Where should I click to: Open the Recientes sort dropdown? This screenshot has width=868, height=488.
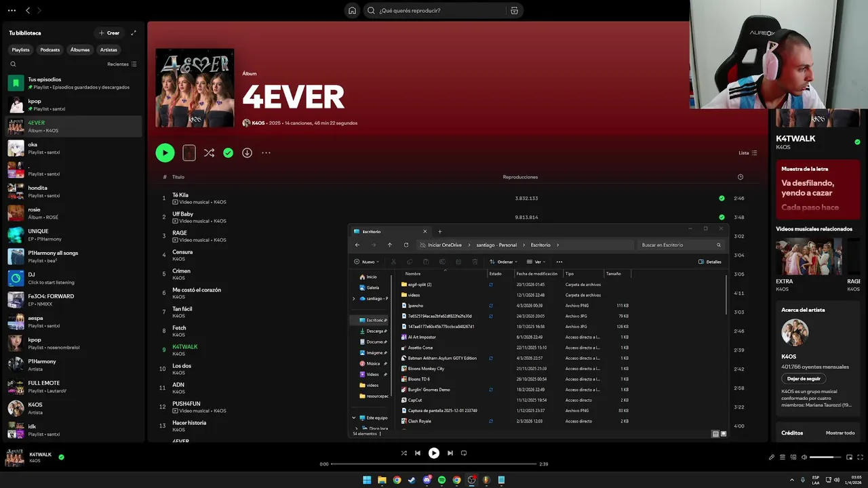click(122, 64)
